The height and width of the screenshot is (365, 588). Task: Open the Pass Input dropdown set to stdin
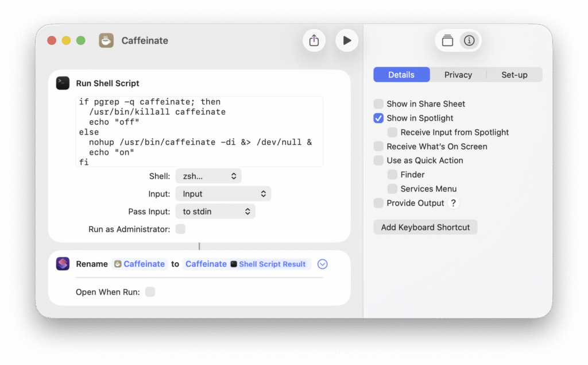215,212
